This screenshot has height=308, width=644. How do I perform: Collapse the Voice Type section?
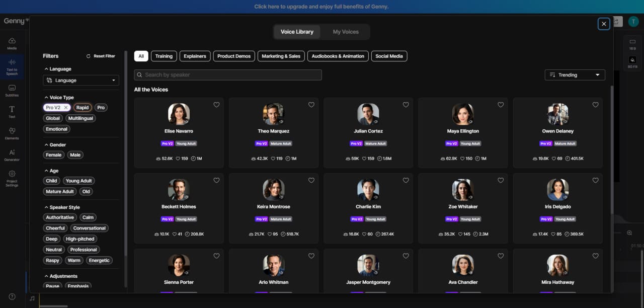tap(46, 98)
